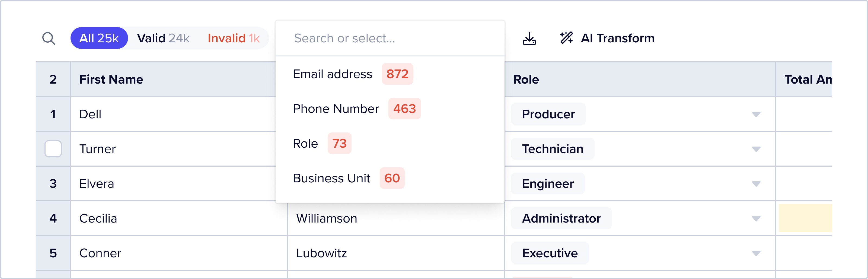Focus the Search or select input field
This screenshot has width=868, height=279.
click(x=390, y=39)
